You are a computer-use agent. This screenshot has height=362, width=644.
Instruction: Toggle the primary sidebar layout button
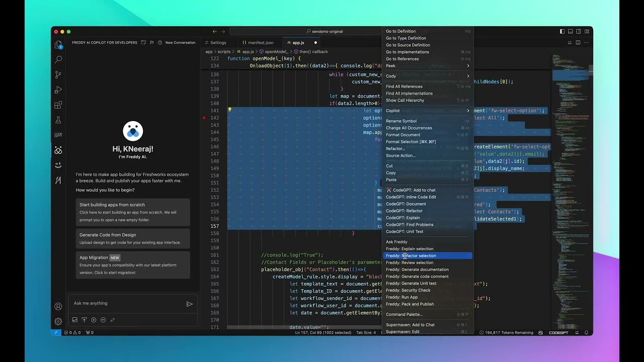pos(562,31)
